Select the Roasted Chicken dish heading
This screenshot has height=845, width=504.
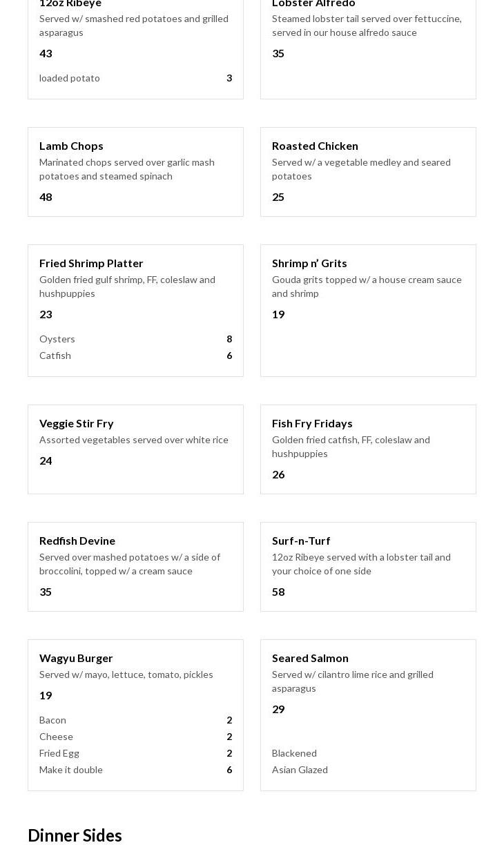point(315,146)
